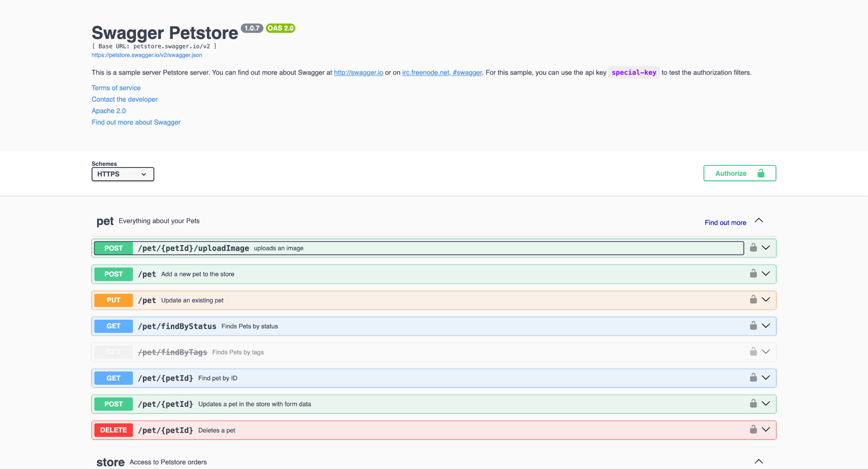
Task: Click lock icon for DELETE Deletes a pet
Action: (x=753, y=430)
